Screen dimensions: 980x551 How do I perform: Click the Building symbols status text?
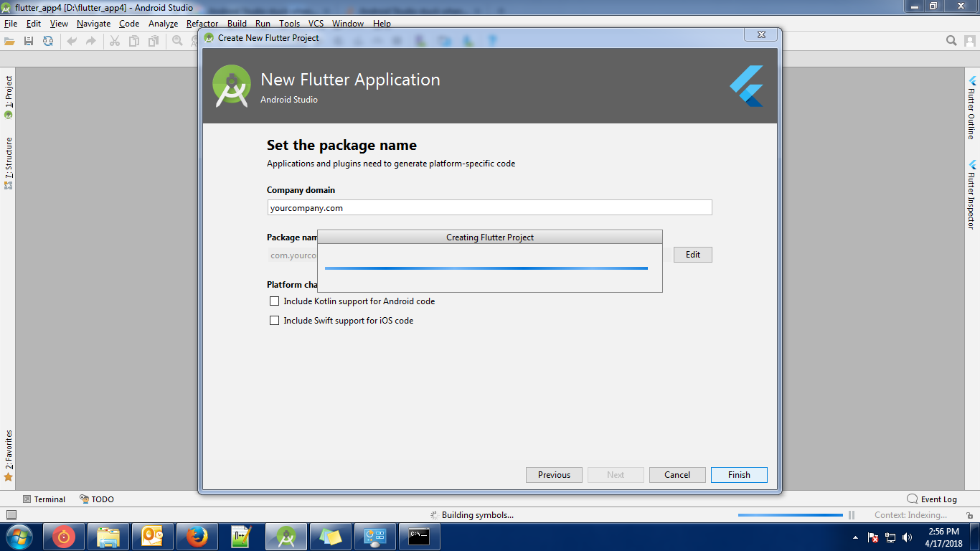(x=478, y=515)
